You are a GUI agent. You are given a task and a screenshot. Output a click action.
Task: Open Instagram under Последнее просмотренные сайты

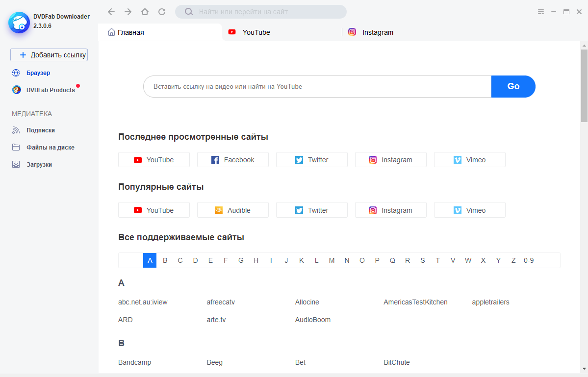point(391,160)
